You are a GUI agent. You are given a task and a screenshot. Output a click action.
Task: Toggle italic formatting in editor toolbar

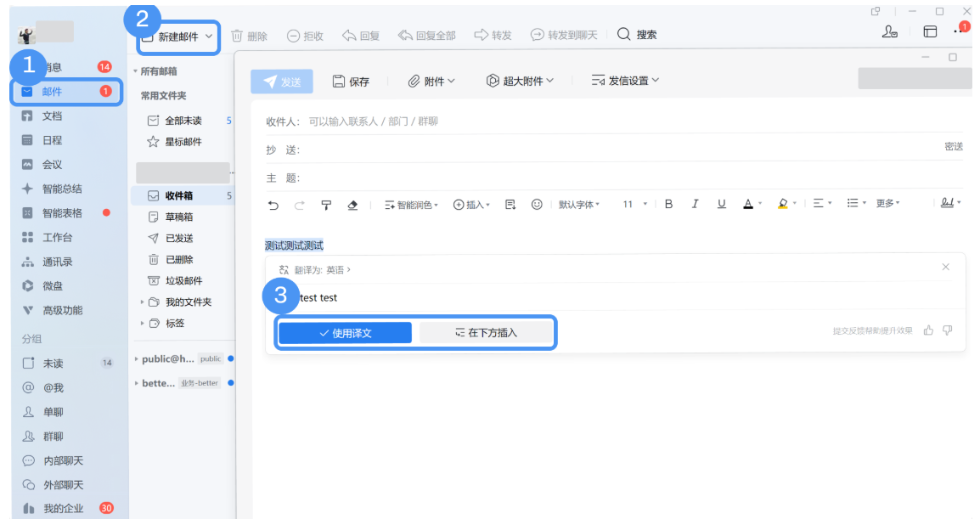[x=695, y=204]
